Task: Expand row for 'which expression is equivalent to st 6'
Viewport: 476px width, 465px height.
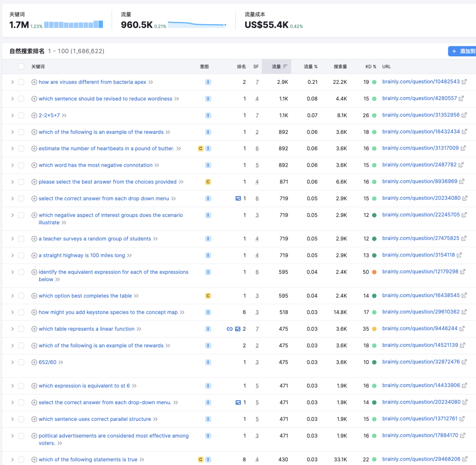Action: click(x=12, y=386)
